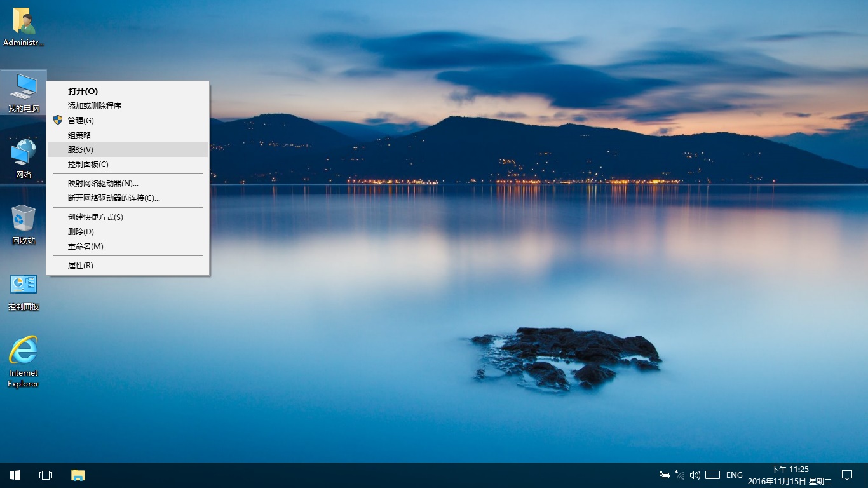Screen dimensions: 868x488
Task: Open File Explorer from the taskbar
Action: (78, 475)
